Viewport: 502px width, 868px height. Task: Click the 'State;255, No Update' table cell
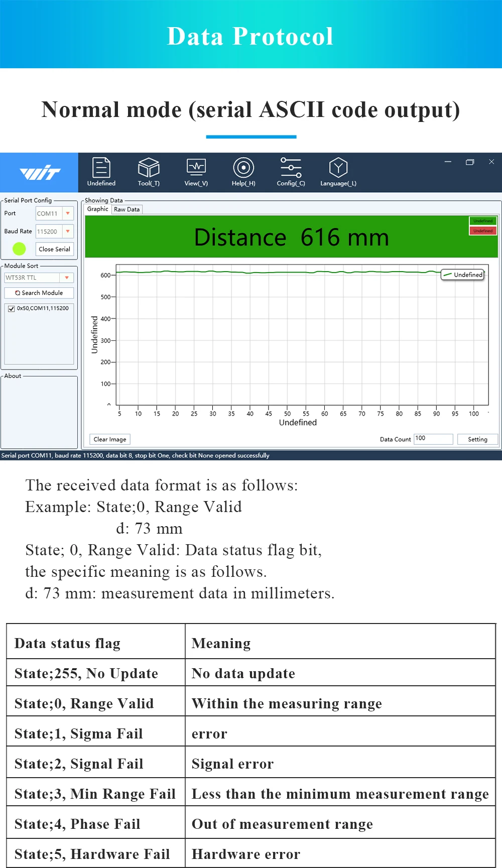(96, 673)
